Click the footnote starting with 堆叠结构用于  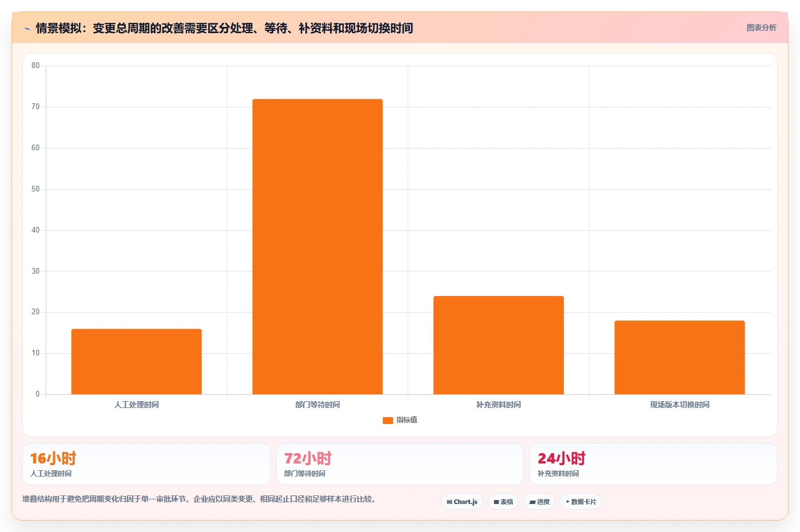click(200, 499)
